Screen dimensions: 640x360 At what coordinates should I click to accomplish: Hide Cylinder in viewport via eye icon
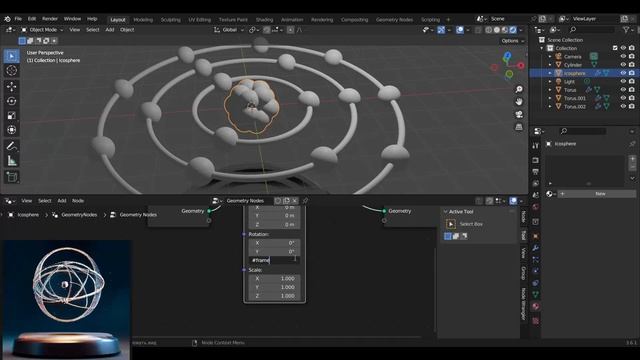pos(623,64)
